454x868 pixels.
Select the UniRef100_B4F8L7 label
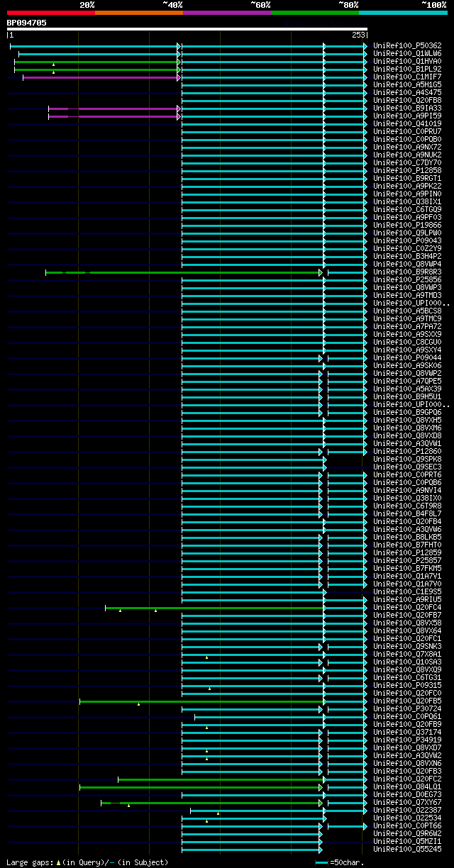pos(407,514)
